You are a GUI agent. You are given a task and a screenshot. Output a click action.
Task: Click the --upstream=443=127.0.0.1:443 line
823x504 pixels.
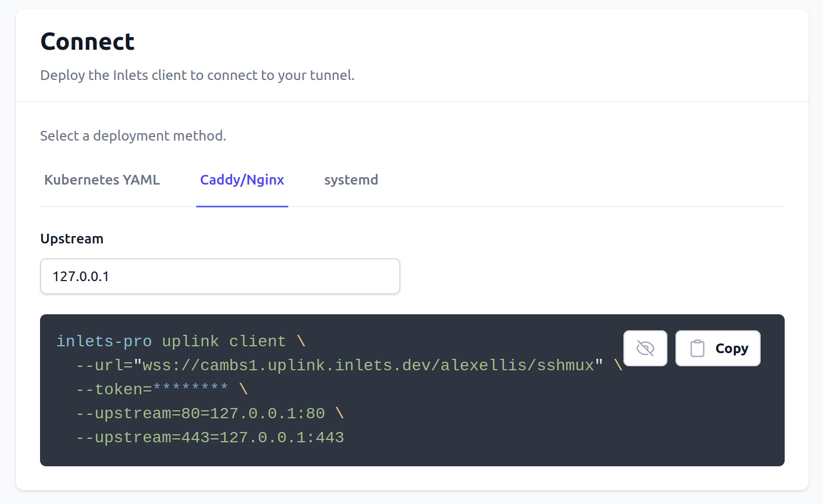pyautogui.click(x=210, y=437)
